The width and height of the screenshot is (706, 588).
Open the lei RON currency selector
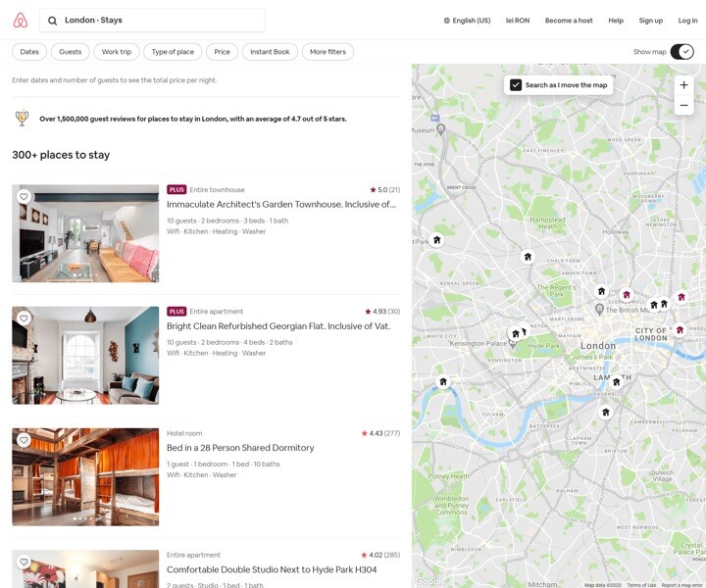[x=518, y=21]
